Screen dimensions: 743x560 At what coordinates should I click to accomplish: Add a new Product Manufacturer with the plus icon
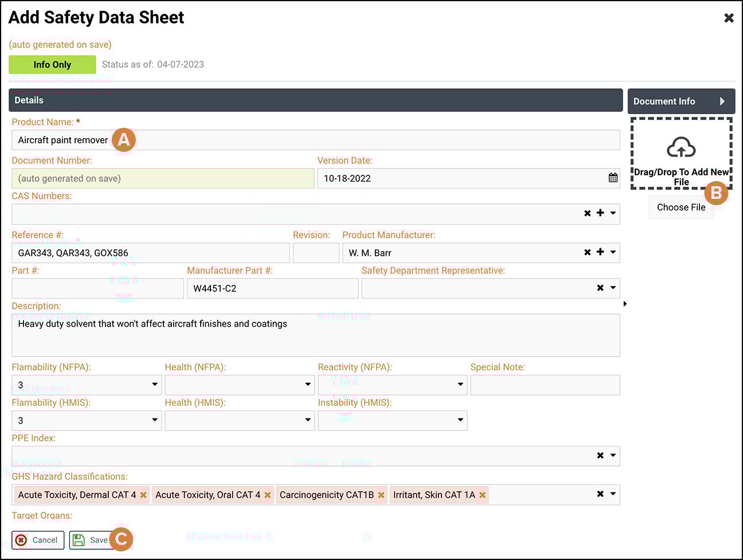[600, 252]
